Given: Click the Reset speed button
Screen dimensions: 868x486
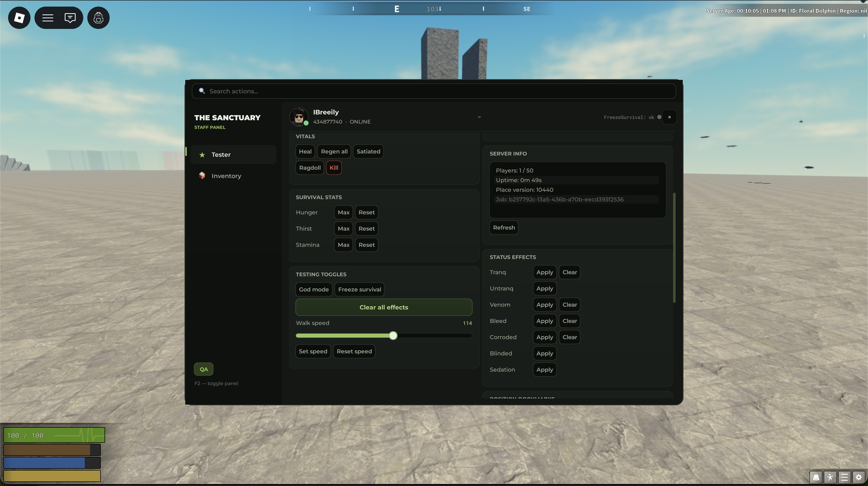Looking at the screenshot, I should [x=354, y=351].
